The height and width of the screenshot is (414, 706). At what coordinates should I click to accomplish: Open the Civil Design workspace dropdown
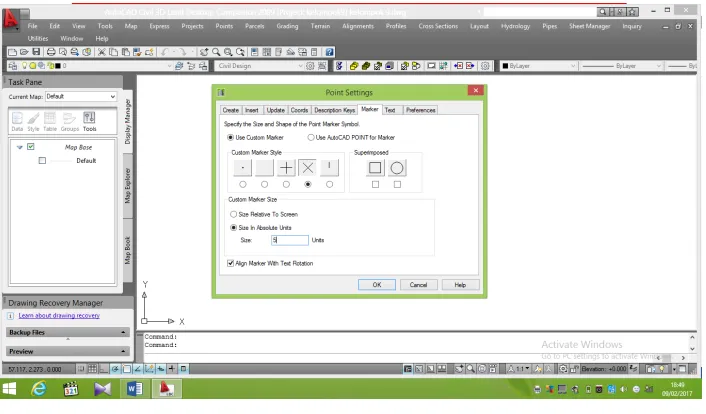tap(300, 66)
